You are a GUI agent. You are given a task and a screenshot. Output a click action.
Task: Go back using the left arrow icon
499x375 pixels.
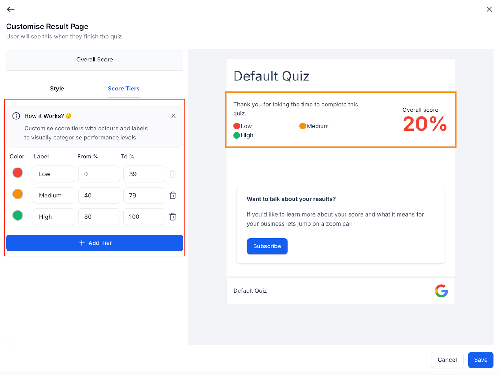click(x=11, y=9)
